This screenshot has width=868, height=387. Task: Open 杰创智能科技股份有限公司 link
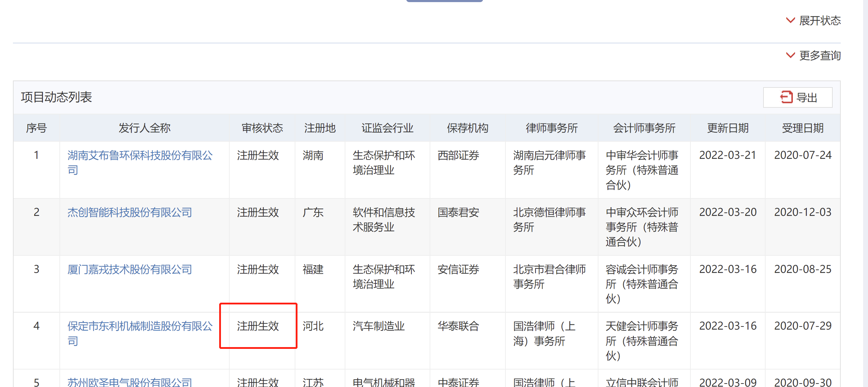tap(129, 212)
